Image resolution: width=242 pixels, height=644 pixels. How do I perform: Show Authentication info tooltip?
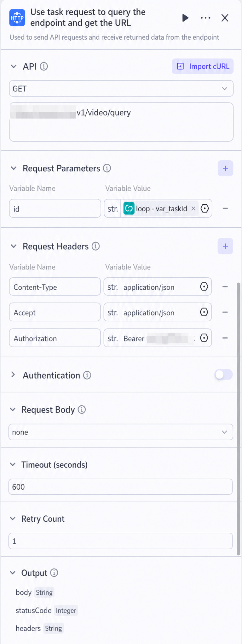point(87,375)
